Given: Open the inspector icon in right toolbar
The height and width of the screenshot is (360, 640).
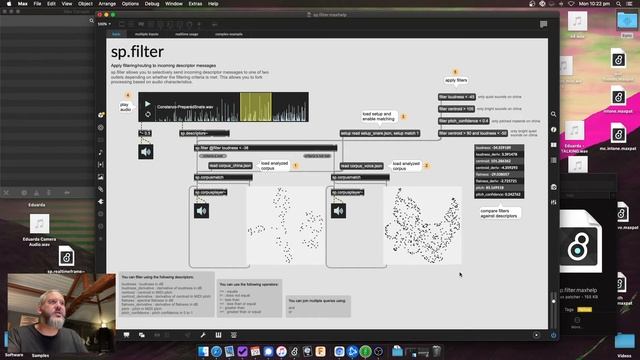Looking at the screenshot, I should point(553,129).
